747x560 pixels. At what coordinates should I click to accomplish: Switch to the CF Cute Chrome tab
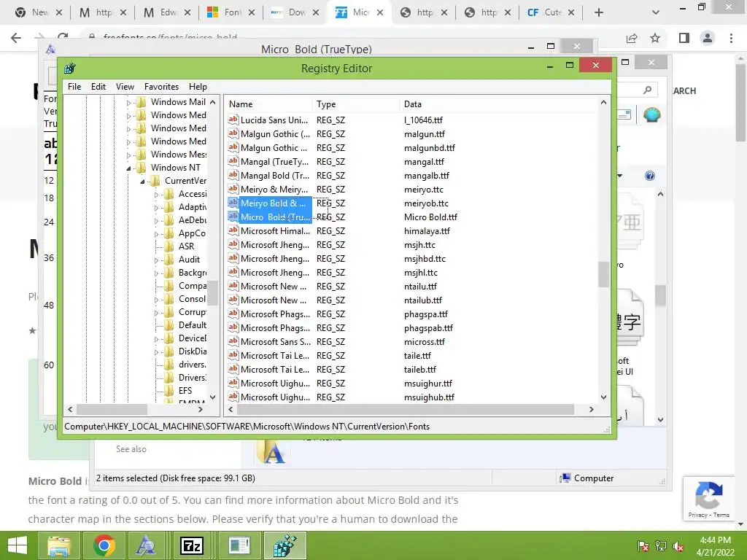(x=551, y=12)
